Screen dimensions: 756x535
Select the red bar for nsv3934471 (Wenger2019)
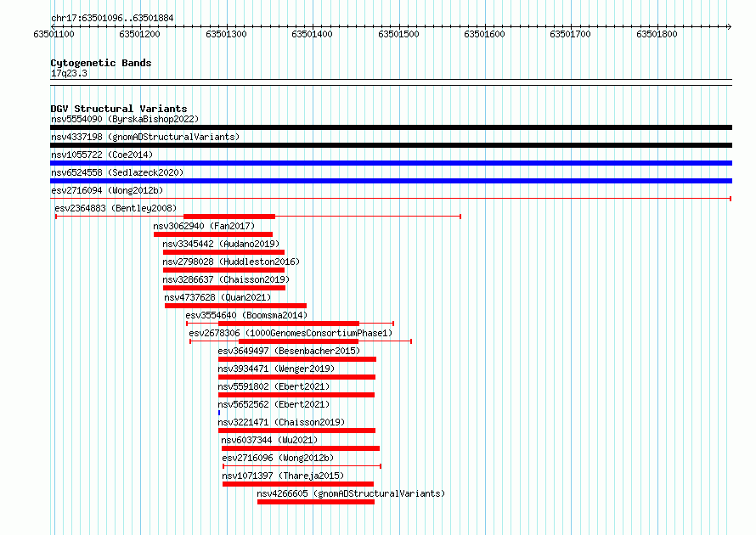[296, 377]
